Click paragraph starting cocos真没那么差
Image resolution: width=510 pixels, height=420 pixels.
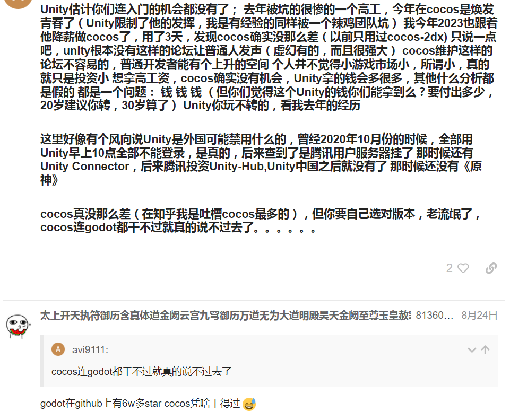coord(261,221)
